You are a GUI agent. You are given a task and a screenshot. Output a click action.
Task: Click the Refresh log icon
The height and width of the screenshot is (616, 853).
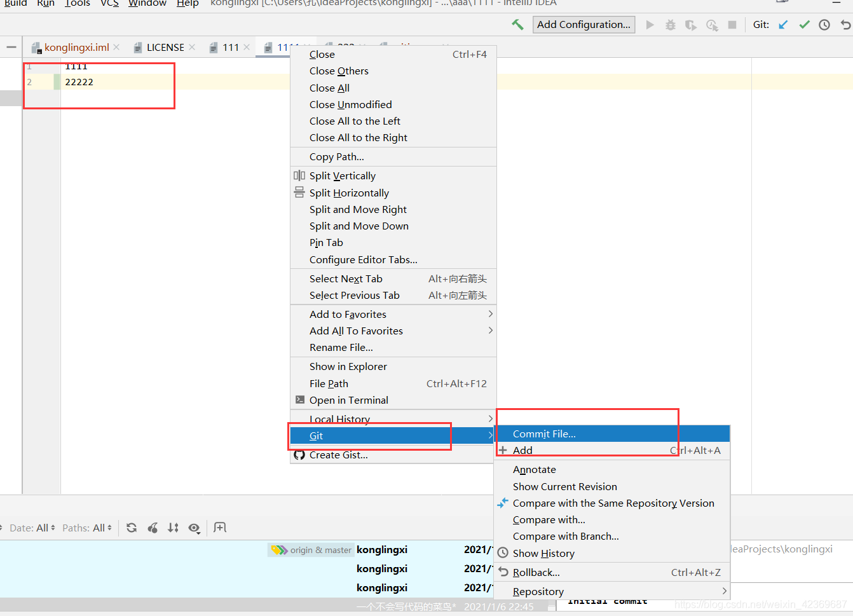click(132, 528)
